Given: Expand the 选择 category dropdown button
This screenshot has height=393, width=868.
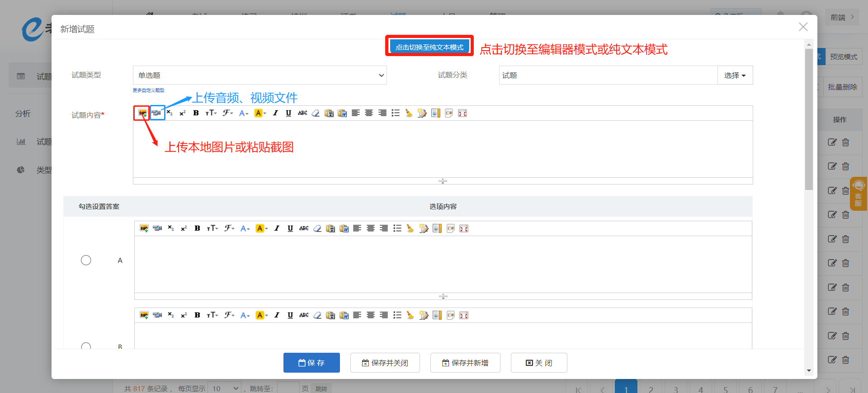Looking at the screenshot, I should point(735,75).
